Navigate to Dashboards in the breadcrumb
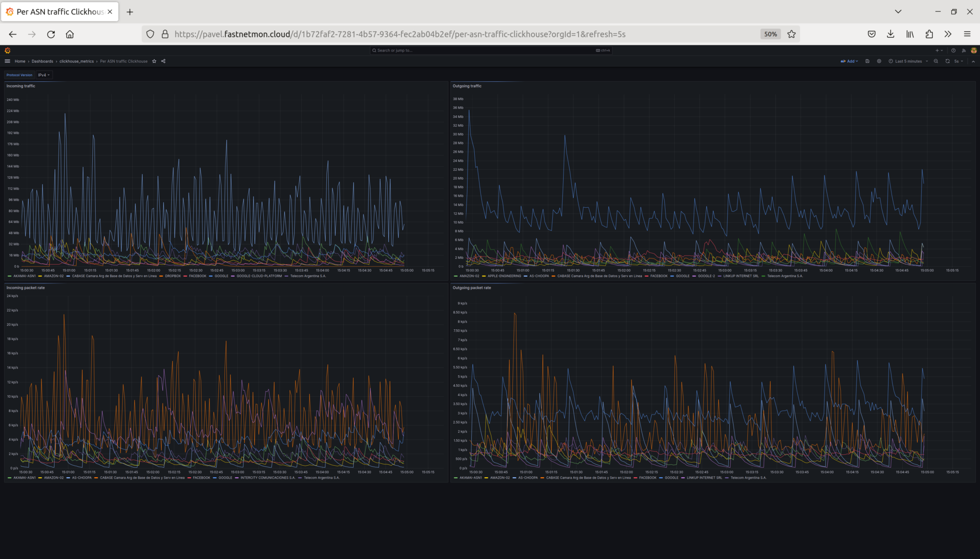The width and height of the screenshot is (980, 559). pyautogui.click(x=43, y=61)
